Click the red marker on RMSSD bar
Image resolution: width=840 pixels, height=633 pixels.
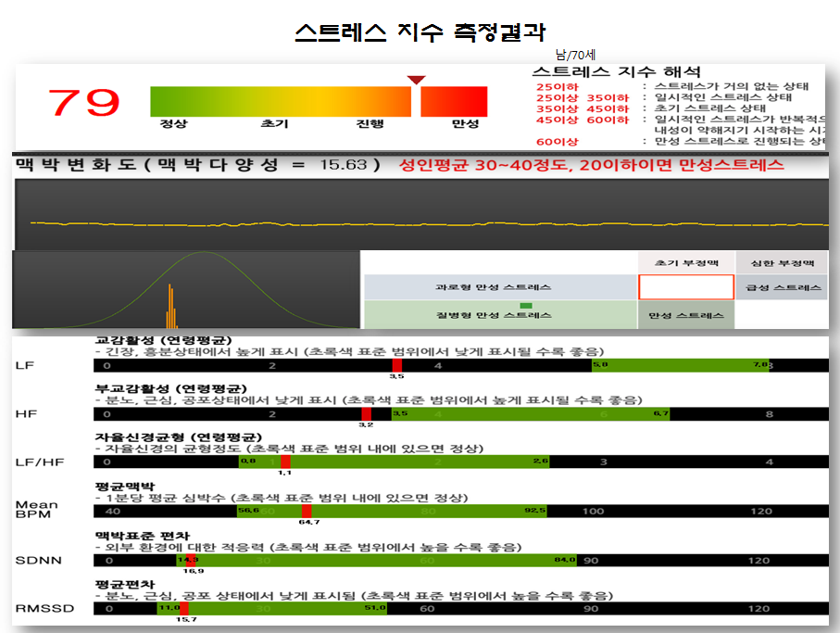pyautogui.click(x=183, y=608)
